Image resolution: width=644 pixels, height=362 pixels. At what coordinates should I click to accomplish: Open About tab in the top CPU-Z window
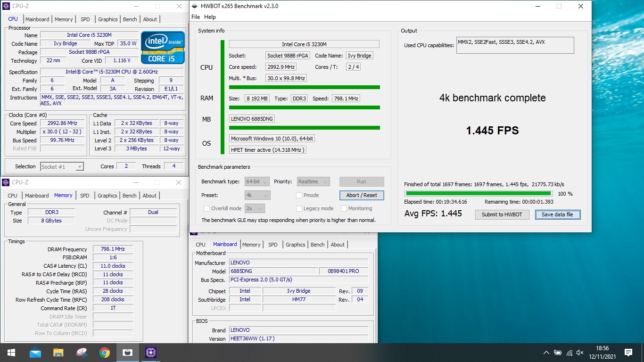click(x=150, y=19)
